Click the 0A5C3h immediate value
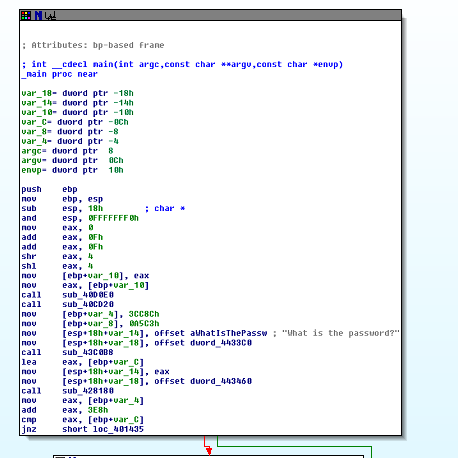 tap(144, 324)
